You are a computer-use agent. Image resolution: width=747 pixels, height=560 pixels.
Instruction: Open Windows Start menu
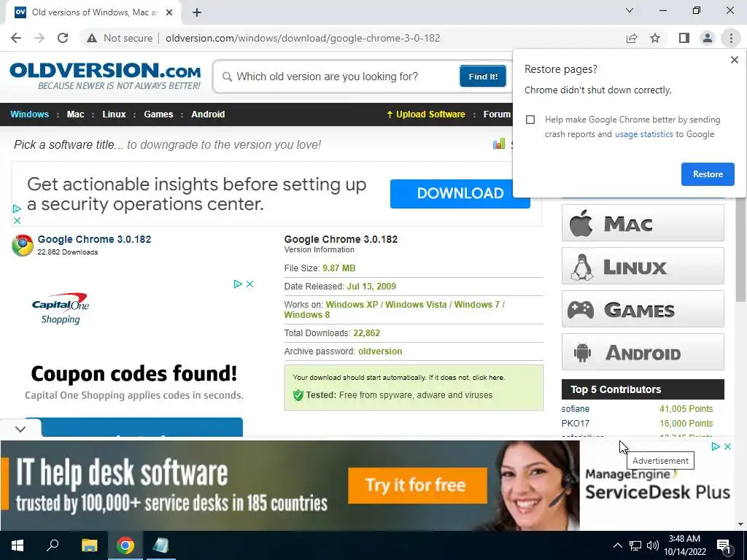pyautogui.click(x=18, y=545)
